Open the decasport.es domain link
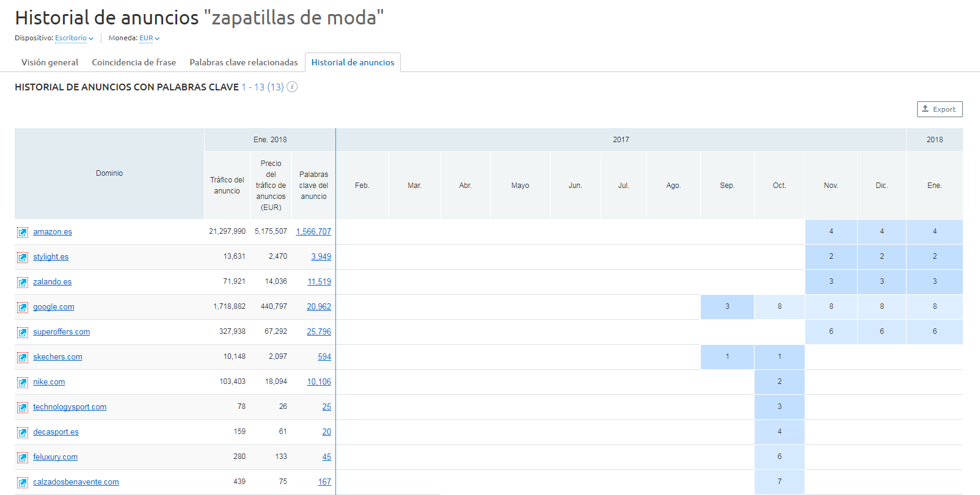Screen dimensions: 980x495 coord(56,432)
